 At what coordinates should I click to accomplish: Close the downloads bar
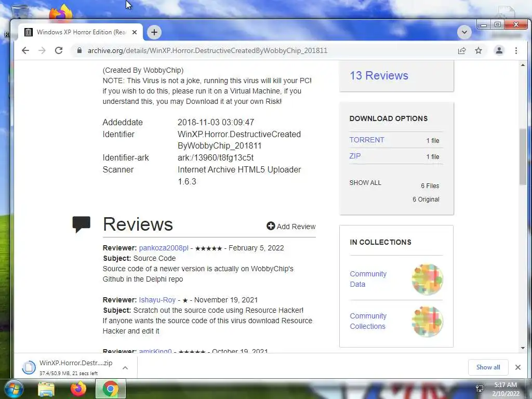pos(518,367)
